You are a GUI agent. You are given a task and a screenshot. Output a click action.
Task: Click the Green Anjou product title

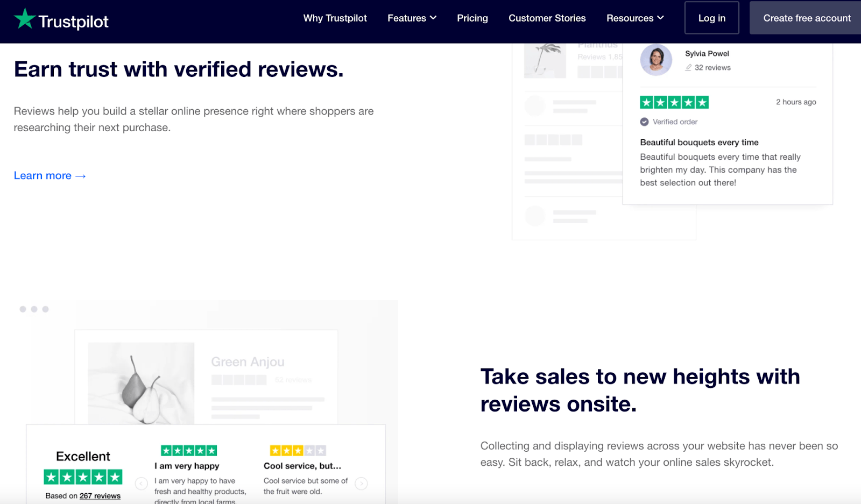tap(248, 362)
